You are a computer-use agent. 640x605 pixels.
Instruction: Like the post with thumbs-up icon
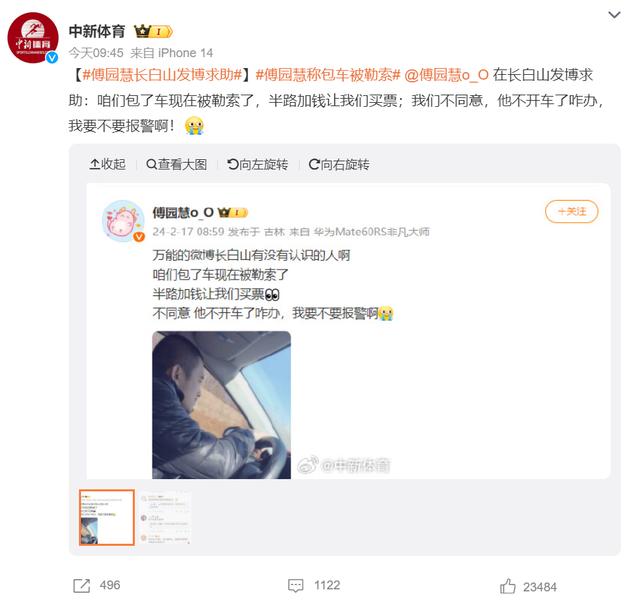[507, 586]
